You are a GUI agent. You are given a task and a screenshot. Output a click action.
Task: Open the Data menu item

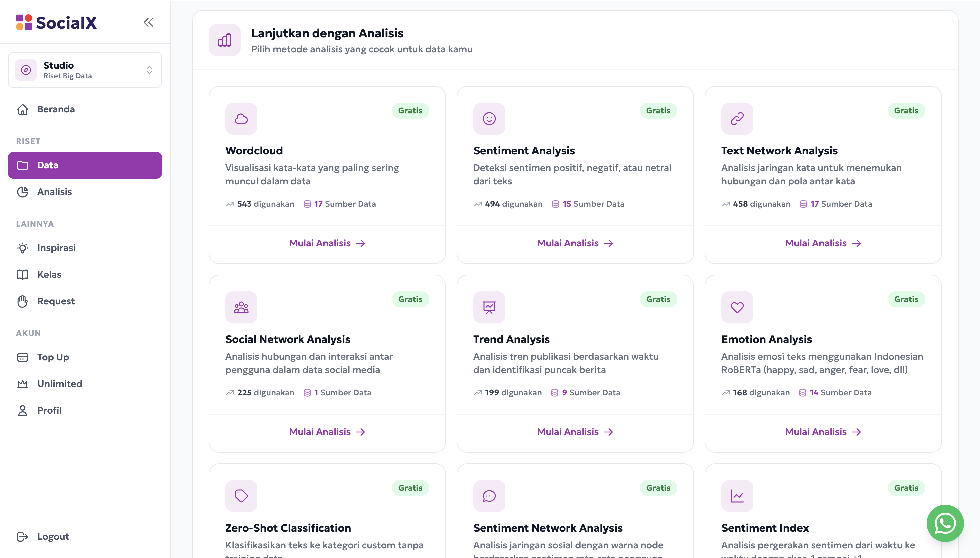tap(85, 165)
